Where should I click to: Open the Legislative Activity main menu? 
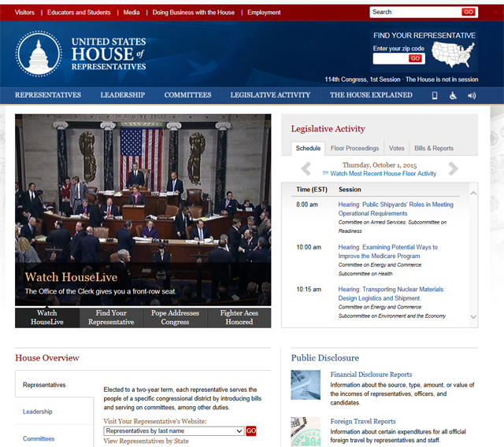point(270,95)
